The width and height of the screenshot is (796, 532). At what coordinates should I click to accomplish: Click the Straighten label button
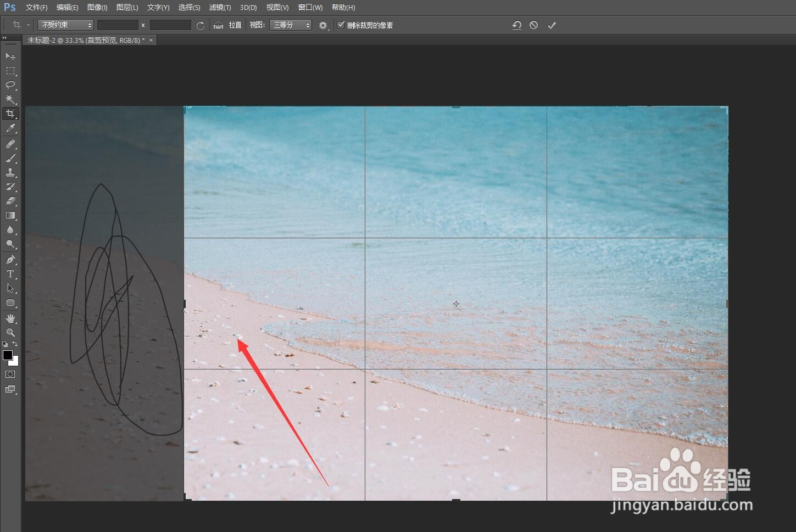[235, 25]
